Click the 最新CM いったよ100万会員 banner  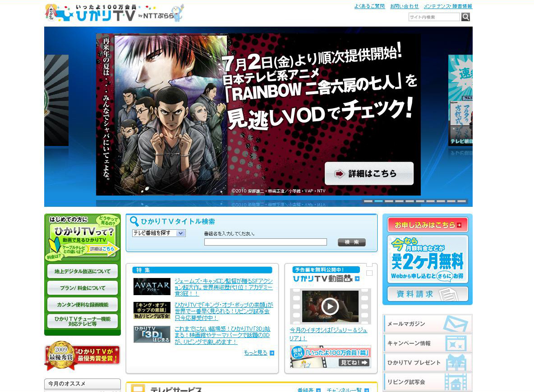click(330, 356)
